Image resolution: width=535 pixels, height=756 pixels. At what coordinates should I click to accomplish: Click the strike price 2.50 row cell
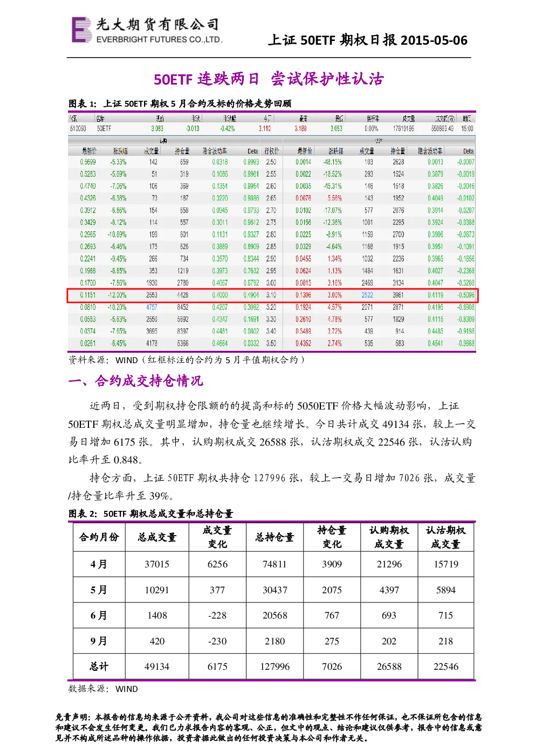[x=271, y=162]
